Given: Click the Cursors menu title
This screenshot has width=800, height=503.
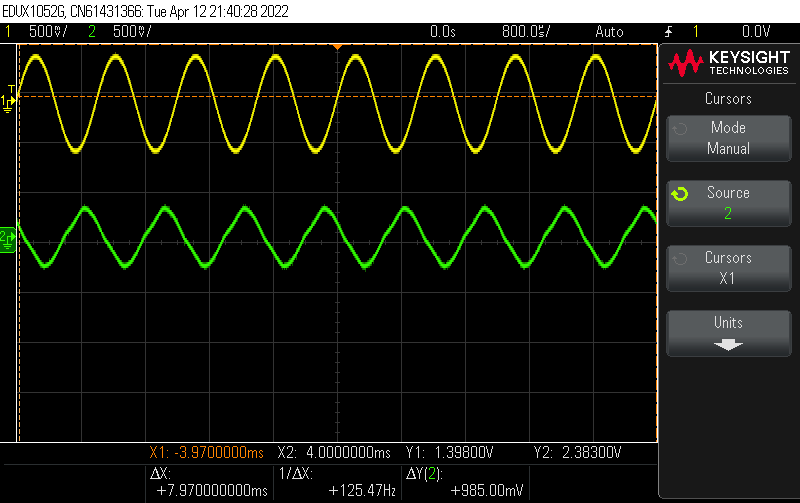Looking at the screenshot, I should [x=728, y=99].
